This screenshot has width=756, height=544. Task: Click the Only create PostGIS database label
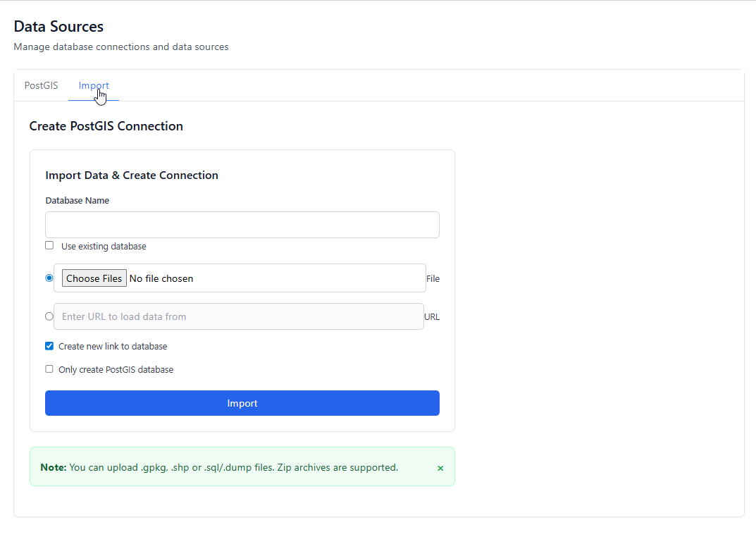point(116,370)
